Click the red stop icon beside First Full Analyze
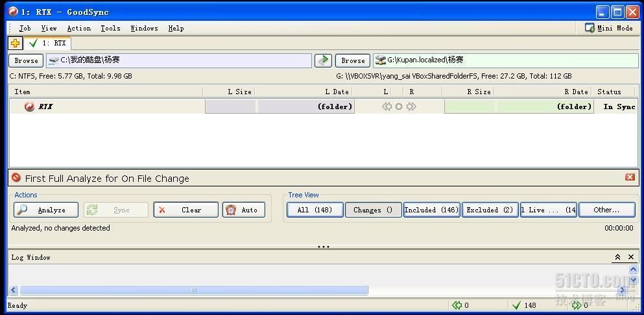644x315 pixels. 16,178
